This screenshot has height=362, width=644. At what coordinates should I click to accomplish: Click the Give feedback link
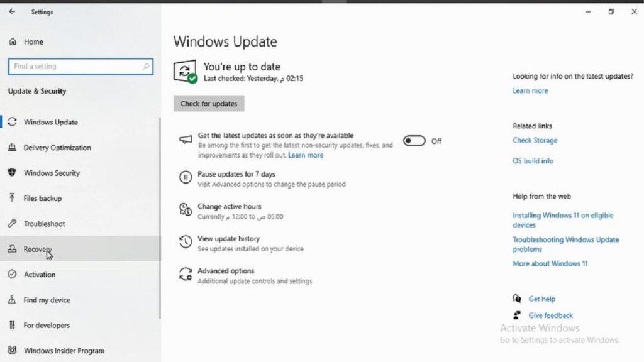point(550,315)
